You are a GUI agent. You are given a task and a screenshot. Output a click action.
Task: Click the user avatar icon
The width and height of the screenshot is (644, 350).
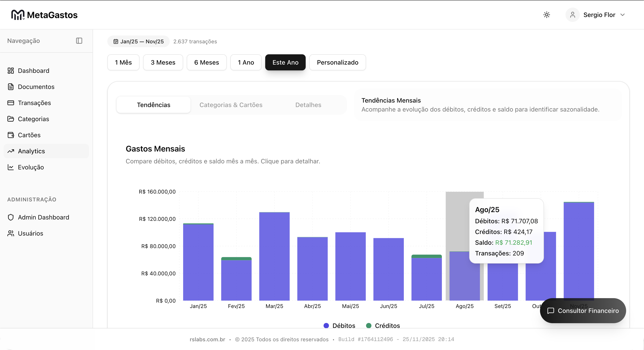[x=572, y=15]
